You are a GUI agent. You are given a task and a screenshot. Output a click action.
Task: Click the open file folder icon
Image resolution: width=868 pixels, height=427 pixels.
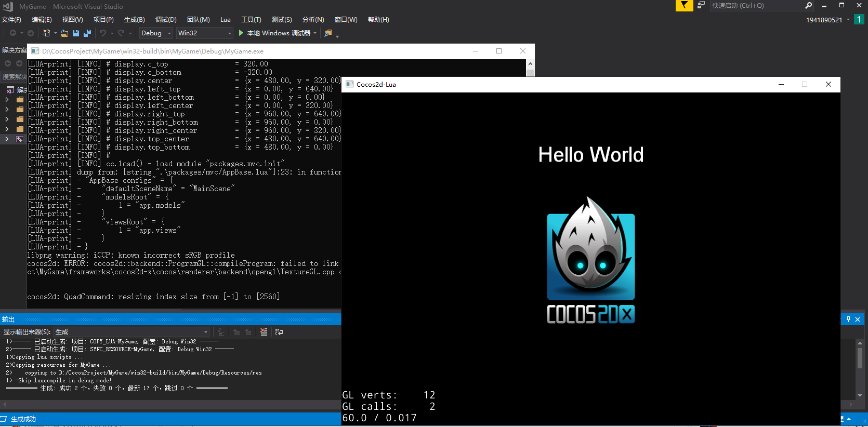pos(64,33)
